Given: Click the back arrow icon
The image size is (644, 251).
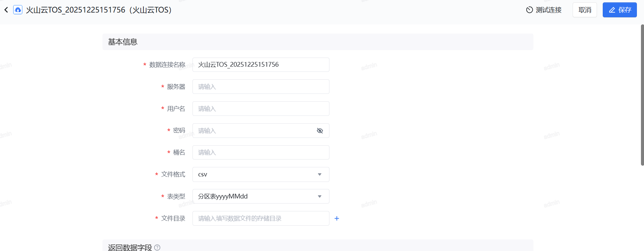Looking at the screenshot, I should tap(6, 10).
